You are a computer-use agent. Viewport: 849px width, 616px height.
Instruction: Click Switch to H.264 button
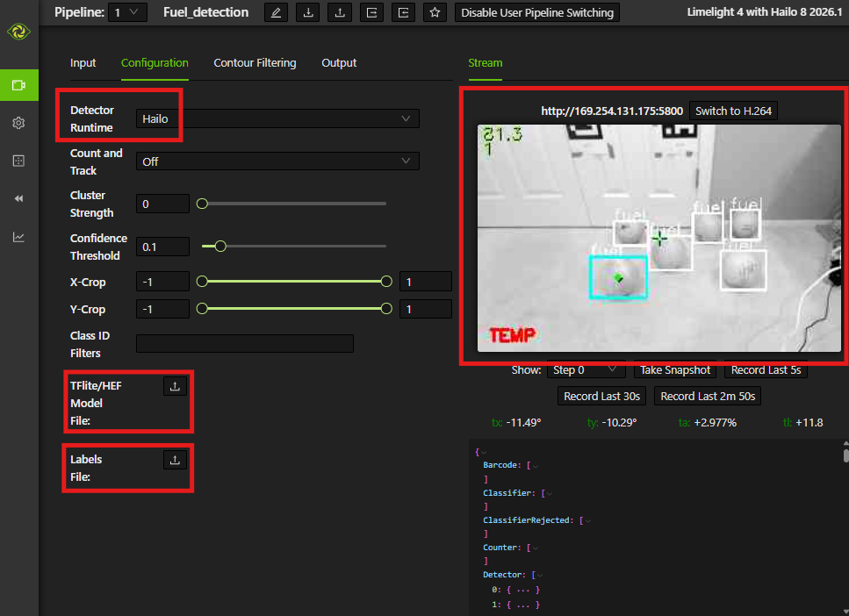click(733, 111)
